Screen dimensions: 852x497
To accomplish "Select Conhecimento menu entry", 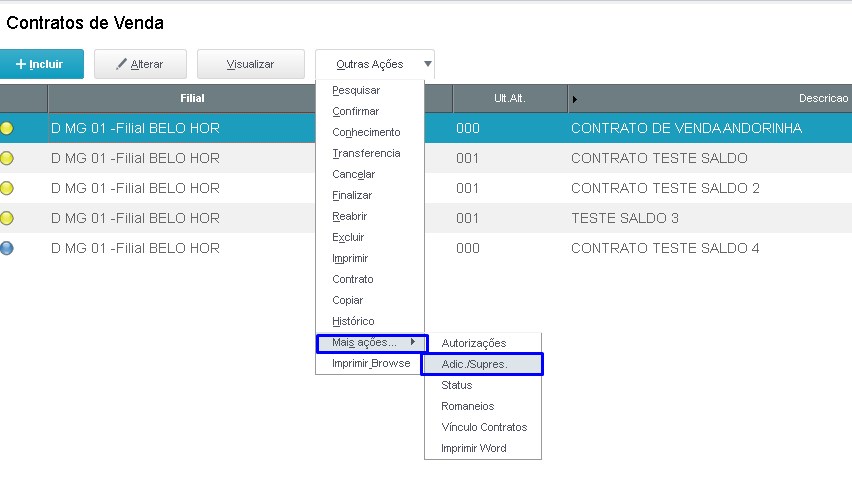I will coord(366,133).
